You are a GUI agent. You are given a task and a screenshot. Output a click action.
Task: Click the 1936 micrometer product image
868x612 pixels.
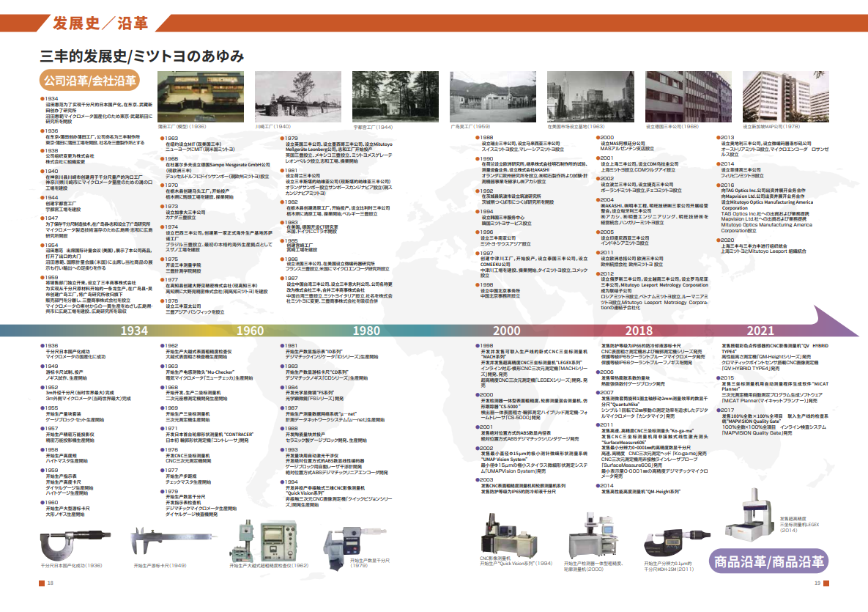[70, 544]
